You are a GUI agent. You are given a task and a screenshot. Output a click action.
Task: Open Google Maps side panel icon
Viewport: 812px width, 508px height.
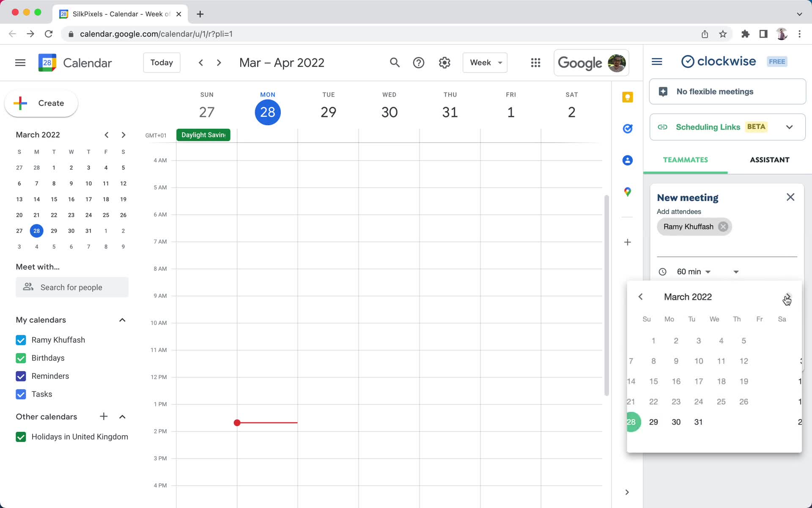pyautogui.click(x=628, y=192)
